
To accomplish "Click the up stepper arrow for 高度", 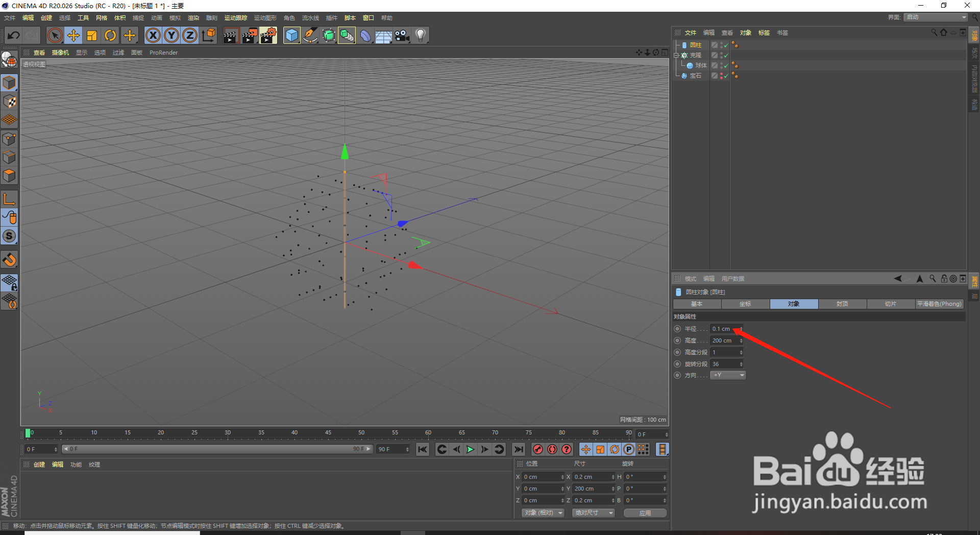I will [741, 339].
